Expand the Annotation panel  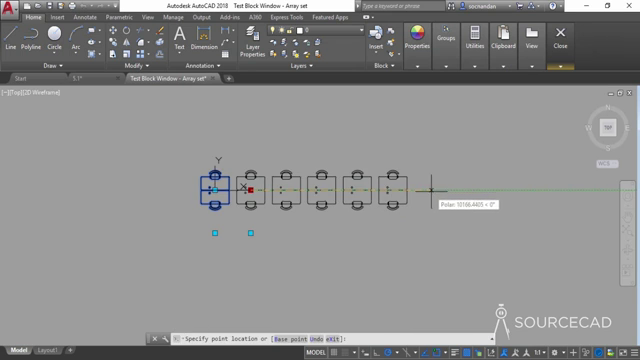click(203, 66)
